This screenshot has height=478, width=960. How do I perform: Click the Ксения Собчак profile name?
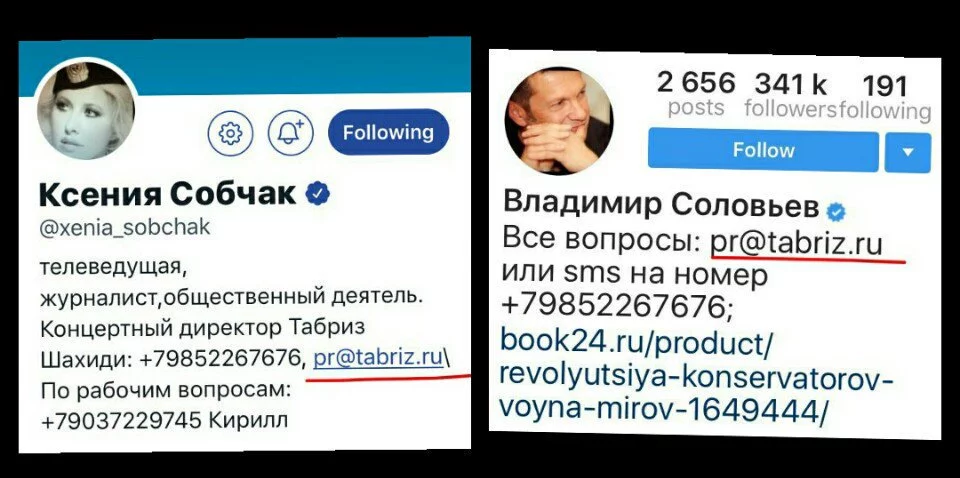(168, 195)
